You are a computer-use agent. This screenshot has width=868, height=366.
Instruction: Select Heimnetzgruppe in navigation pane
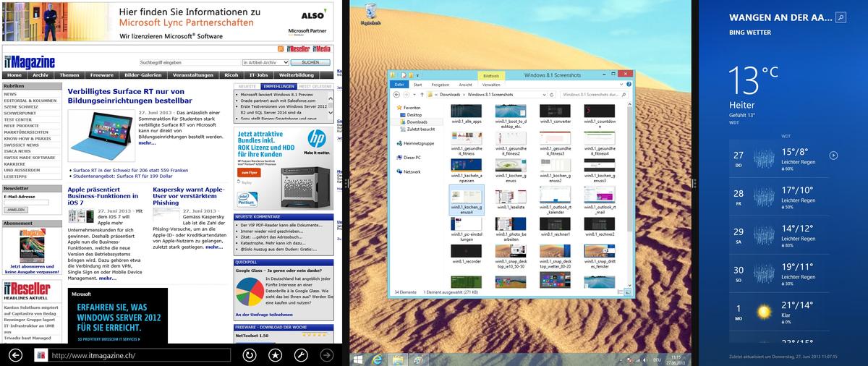click(x=414, y=143)
